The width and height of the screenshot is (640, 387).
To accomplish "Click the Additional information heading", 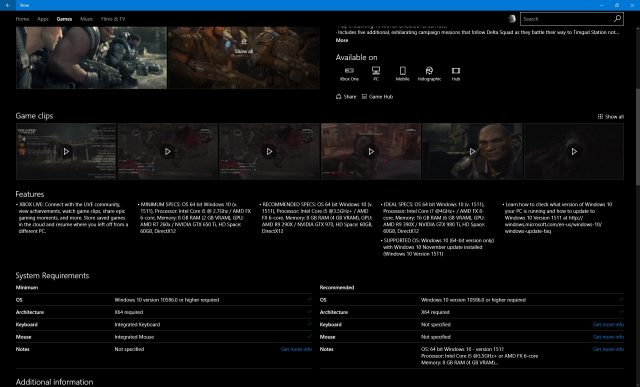I will [54, 382].
